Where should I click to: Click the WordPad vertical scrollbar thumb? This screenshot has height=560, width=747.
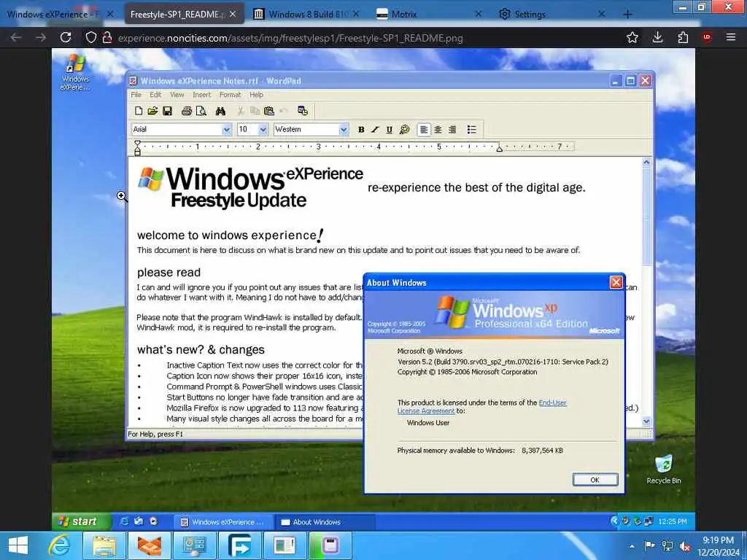point(646,217)
